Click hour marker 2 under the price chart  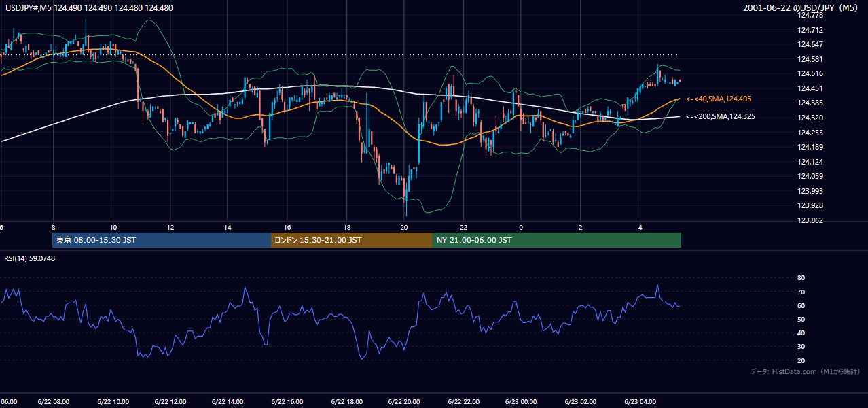[x=580, y=227]
